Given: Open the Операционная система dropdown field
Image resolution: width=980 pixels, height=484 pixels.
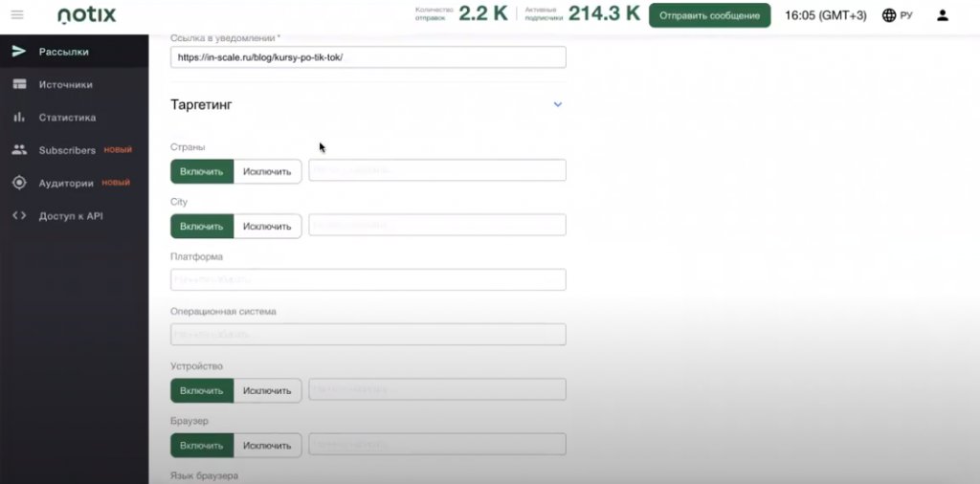Looking at the screenshot, I should 368,334.
